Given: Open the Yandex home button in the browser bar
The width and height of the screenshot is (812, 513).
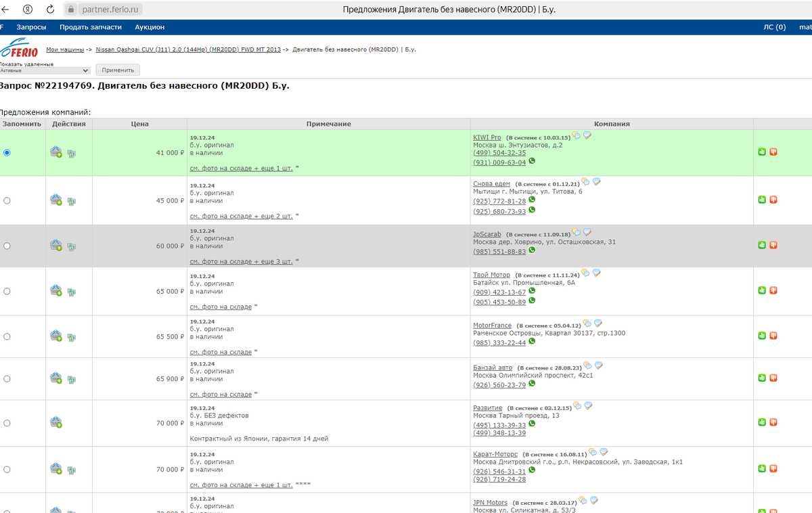Looking at the screenshot, I should tap(28, 9).
